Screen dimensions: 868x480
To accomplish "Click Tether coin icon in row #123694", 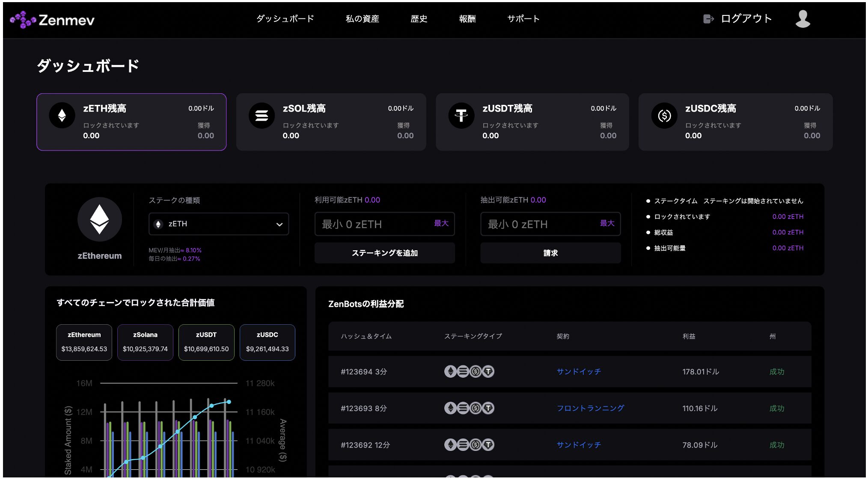I will (x=488, y=371).
